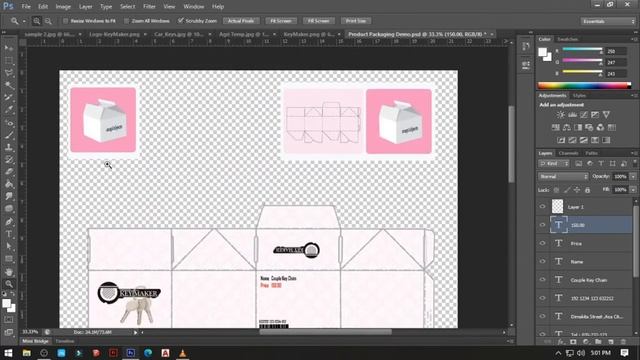This screenshot has width=640, height=360.
Task: Hide Layer 1 visibility eye
Action: [x=542, y=207]
